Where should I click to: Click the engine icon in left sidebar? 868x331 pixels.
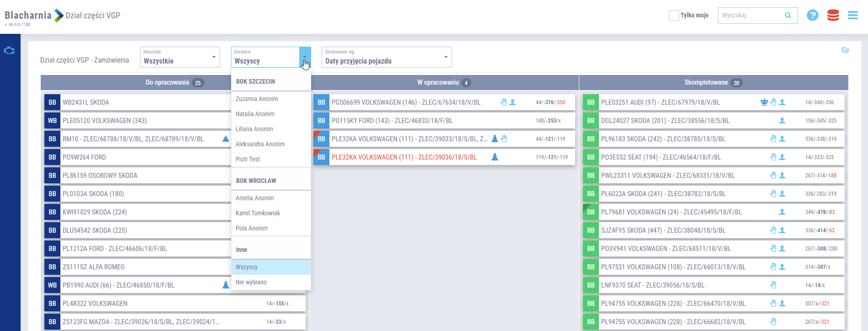click(x=9, y=50)
